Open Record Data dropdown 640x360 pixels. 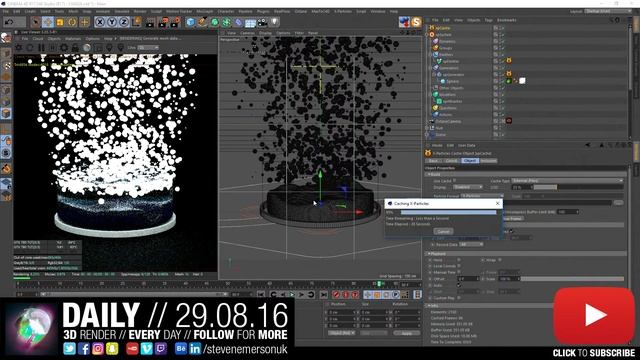click(471, 244)
